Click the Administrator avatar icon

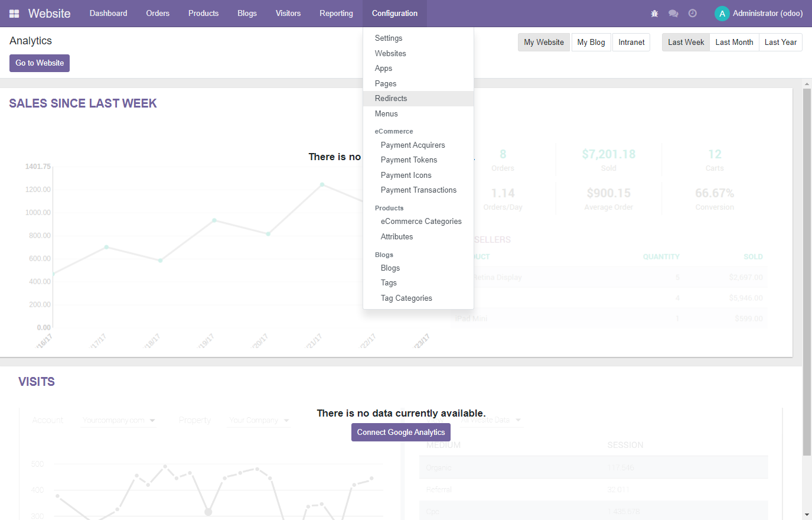coord(722,14)
